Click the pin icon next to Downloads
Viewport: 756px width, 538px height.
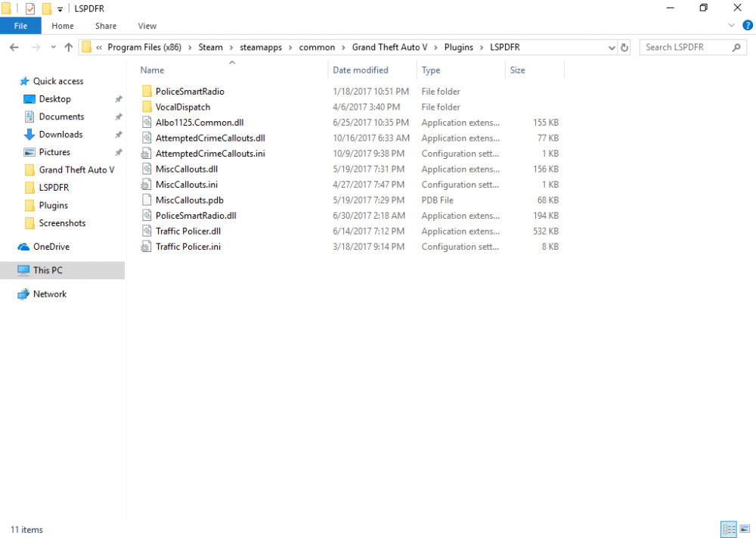[118, 135]
